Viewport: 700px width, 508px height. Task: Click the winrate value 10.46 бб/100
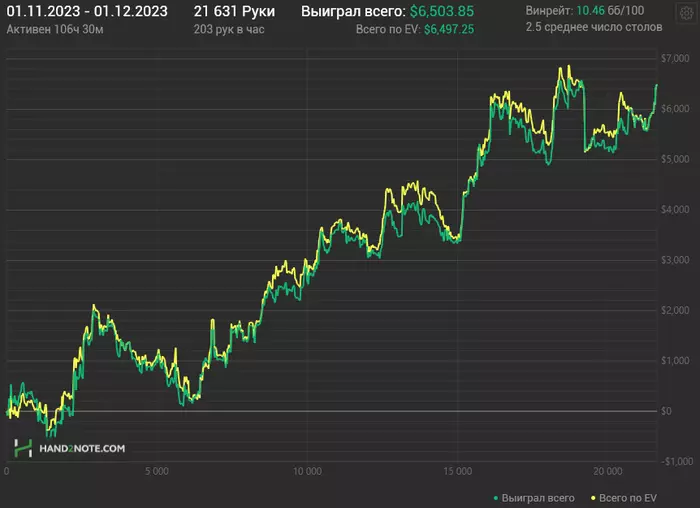click(x=610, y=10)
